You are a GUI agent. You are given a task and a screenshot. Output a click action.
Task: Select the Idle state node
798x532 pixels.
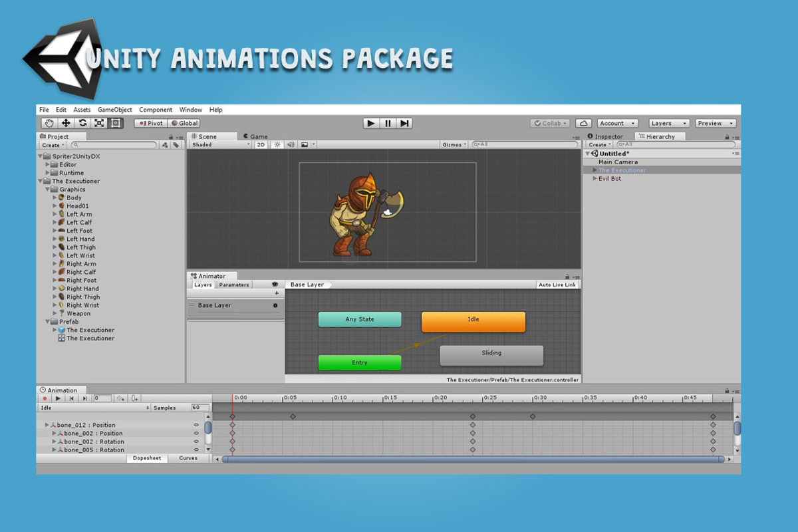(x=473, y=321)
